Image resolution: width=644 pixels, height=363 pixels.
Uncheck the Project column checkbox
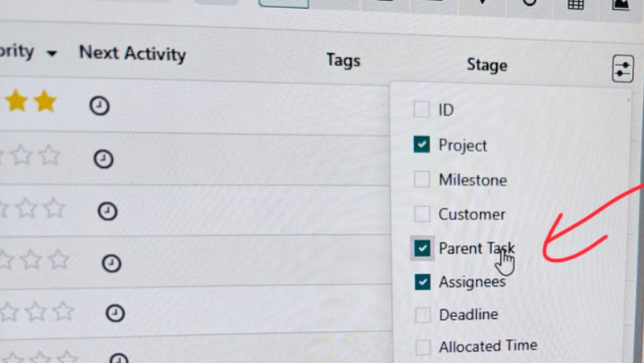coord(421,144)
